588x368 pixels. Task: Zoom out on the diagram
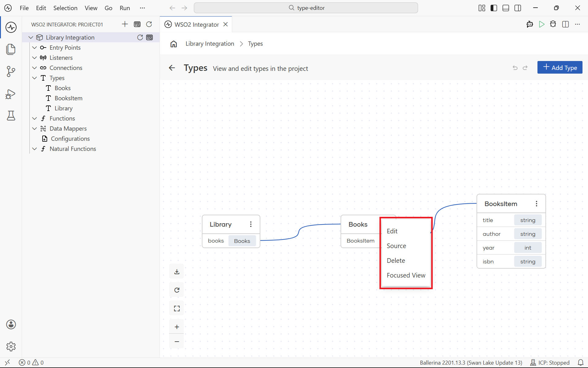[x=177, y=341]
